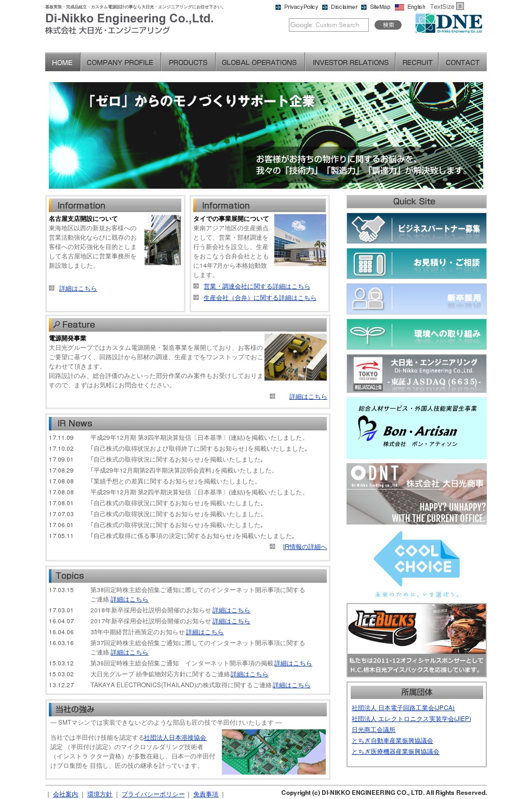532x799 pixels.
Task: Click the DNT 大日光商事 banner
Action: [x=417, y=494]
